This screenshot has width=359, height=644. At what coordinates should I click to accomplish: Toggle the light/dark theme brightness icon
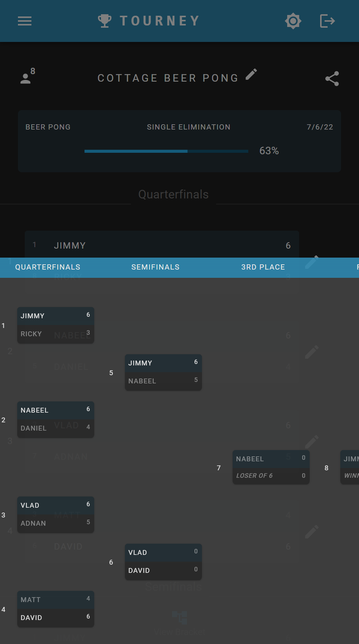point(293,21)
